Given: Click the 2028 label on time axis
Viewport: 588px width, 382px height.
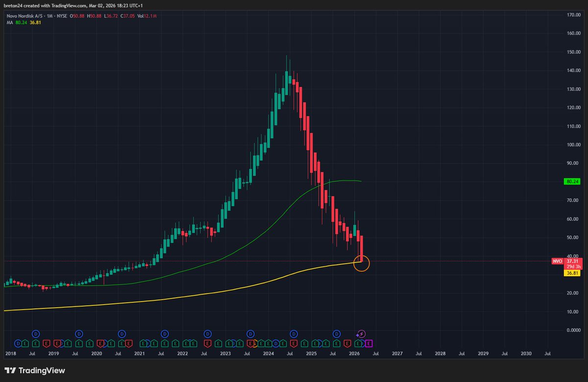Looking at the screenshot, I should click(440, 353).
